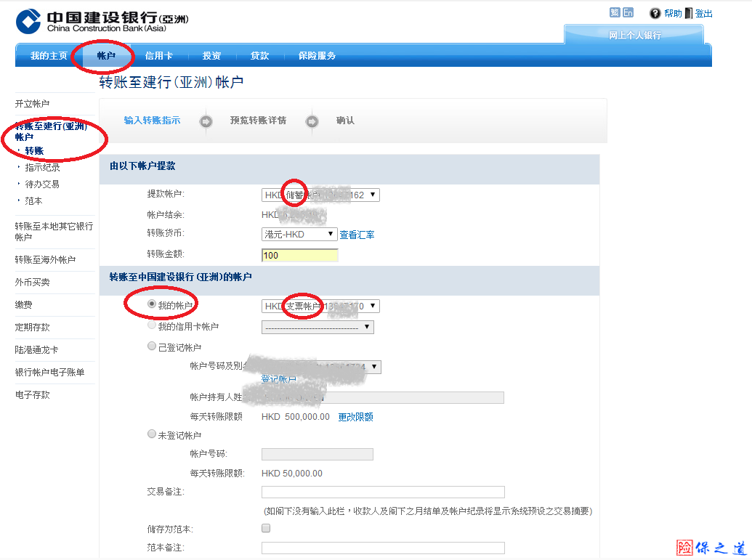Select 待办交易 sub-item in sidebar

(x=42, y=184)
